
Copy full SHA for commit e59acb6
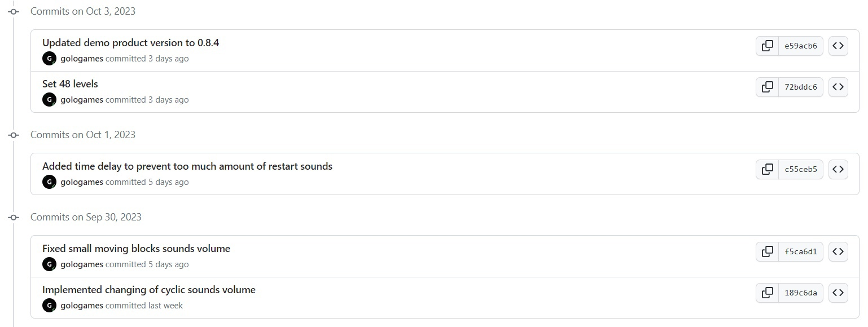coord(767,46)
